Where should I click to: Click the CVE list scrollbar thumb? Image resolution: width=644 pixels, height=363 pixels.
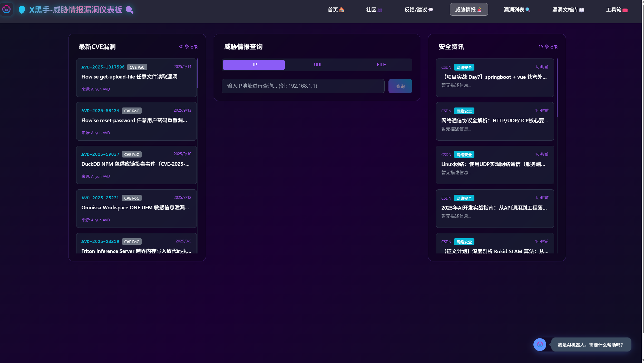point(197,73)
